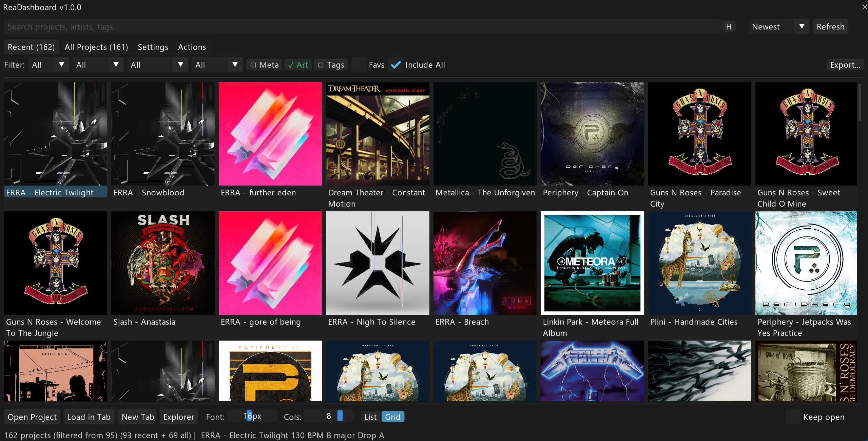Choose the Periphery - Captain On thumbnail

[592, 134]
